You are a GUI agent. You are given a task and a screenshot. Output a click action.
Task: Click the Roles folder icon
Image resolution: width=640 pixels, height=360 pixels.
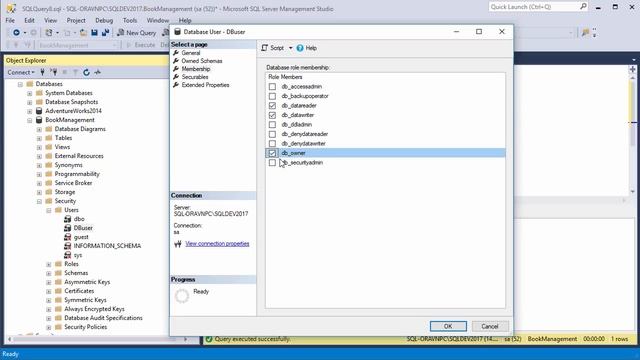pyautogui.click(x=58, y=264)
